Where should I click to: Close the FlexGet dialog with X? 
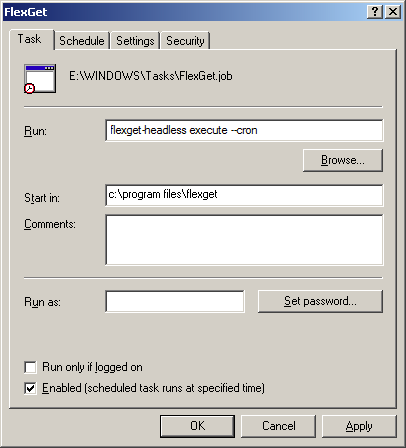[393, 12]
